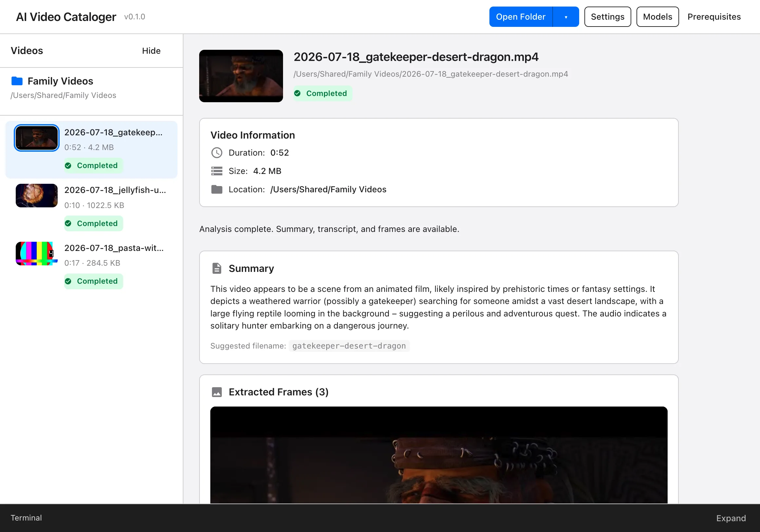The height and width of the screenshot is (532, 760).
Task: Select the pasta color bars video thumbnail
Action: click(x=37, y=253)
